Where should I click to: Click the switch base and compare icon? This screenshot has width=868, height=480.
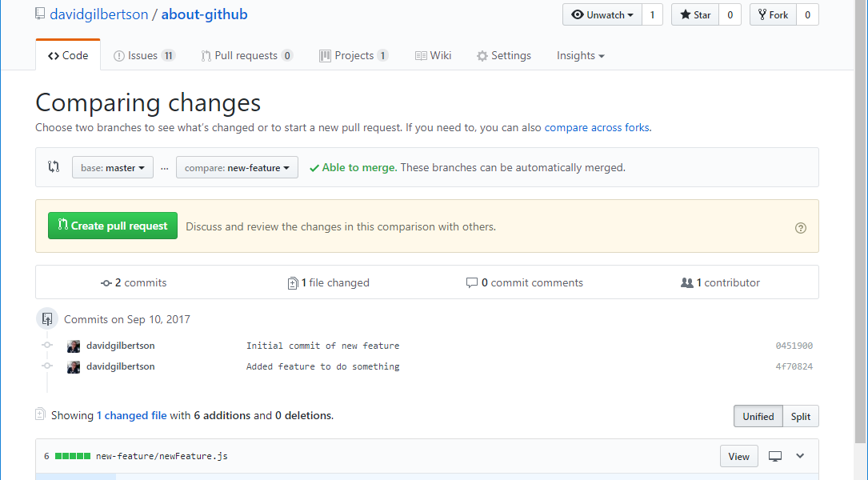point(54,166)
